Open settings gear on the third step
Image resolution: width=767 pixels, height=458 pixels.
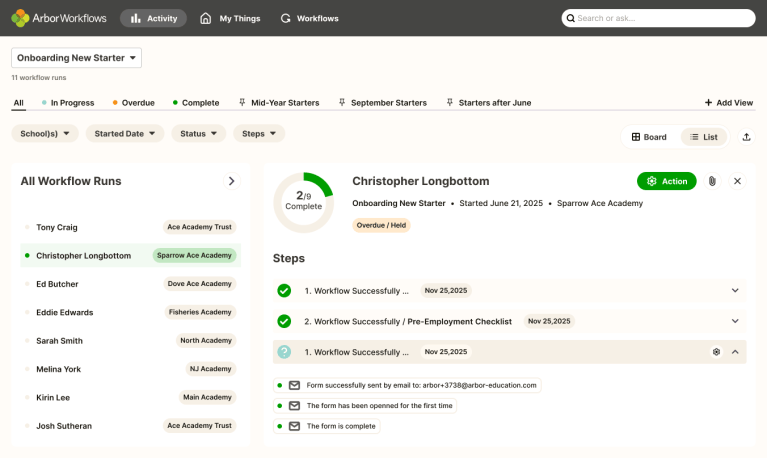pyautogui.click(x=716, y=352)
